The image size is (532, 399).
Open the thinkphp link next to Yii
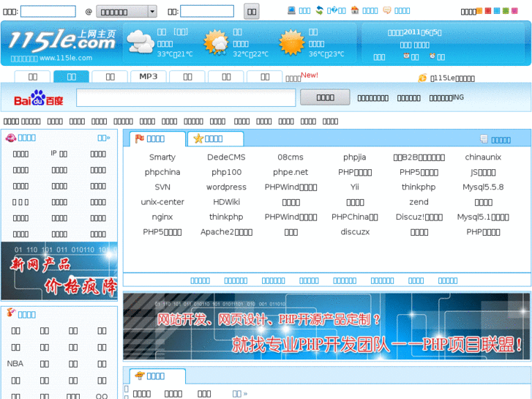point(419,187)
